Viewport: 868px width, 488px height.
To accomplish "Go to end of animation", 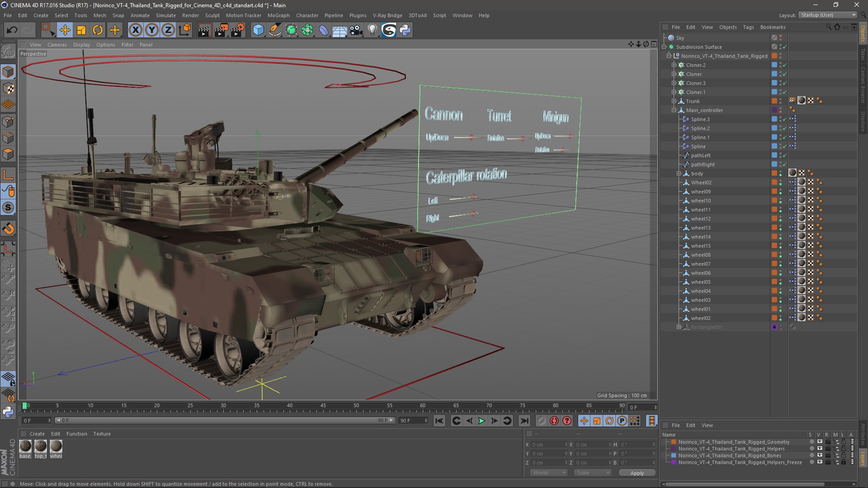I will click(x=524, y=421).
